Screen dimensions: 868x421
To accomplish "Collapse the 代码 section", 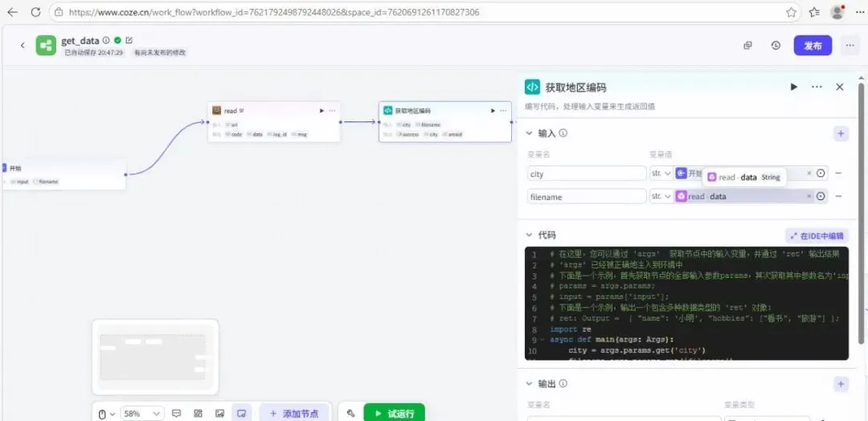I will (x=529, y=235).
